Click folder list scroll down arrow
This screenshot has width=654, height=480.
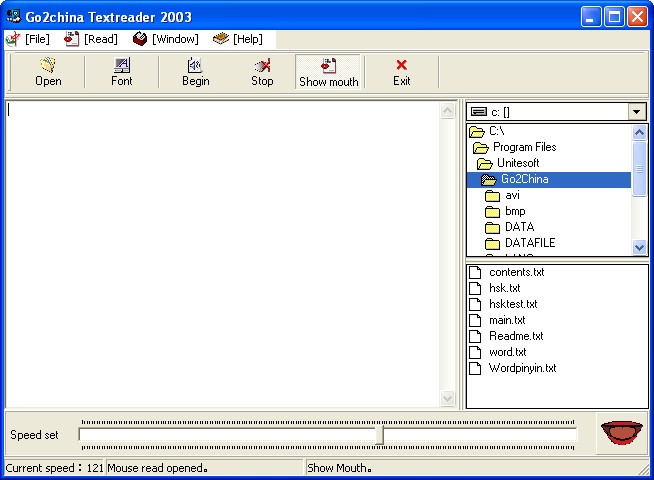point(639,247)
